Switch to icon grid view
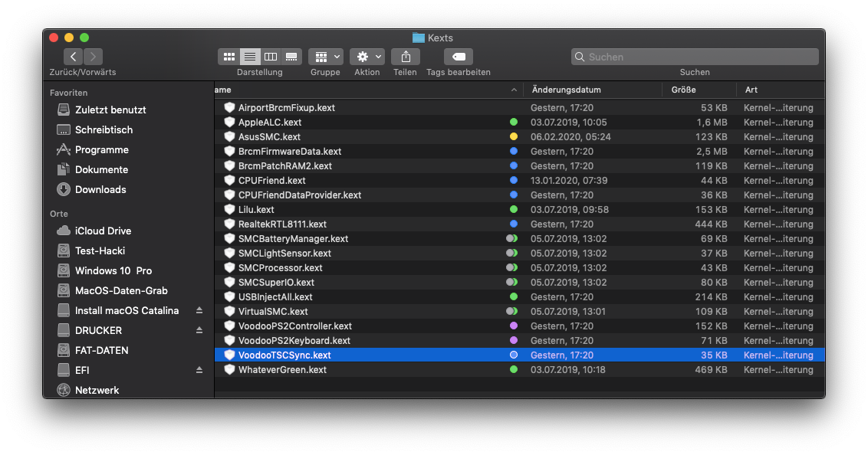 (x=229, y=57)
